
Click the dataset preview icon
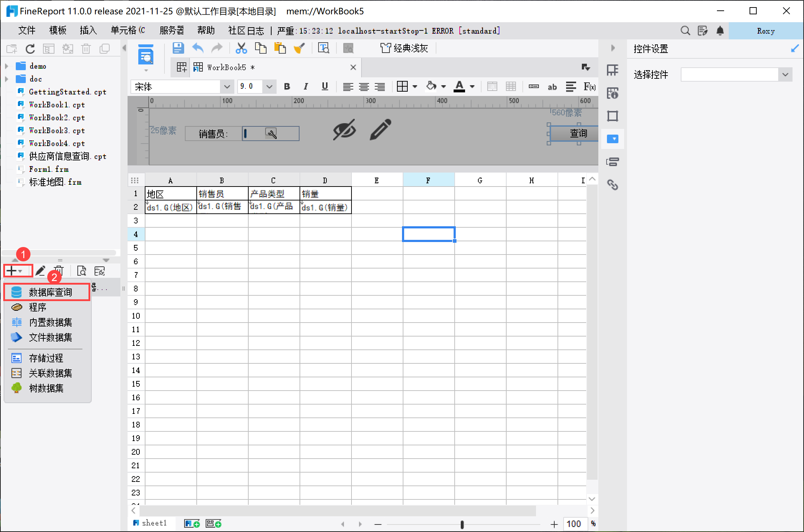(82, 271)
